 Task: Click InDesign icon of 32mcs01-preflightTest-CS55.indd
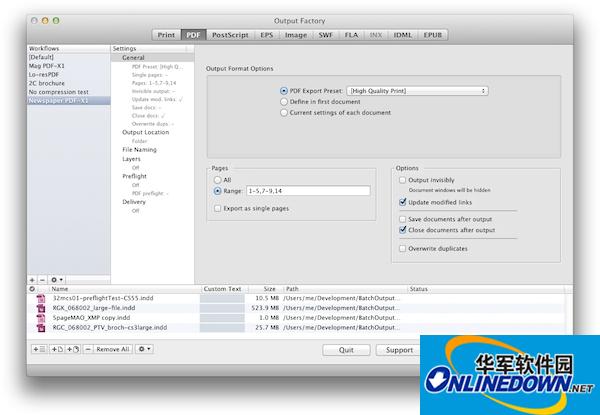click(41, 298)
